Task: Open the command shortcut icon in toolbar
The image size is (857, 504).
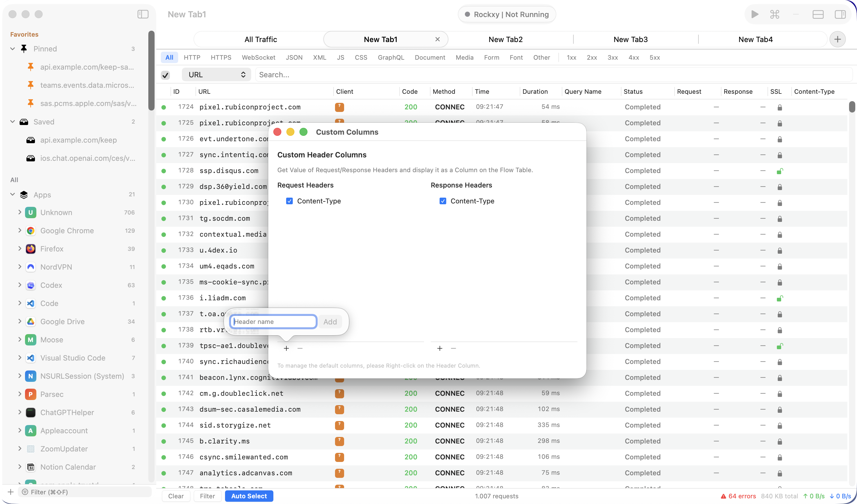Action: pos(775,14)
